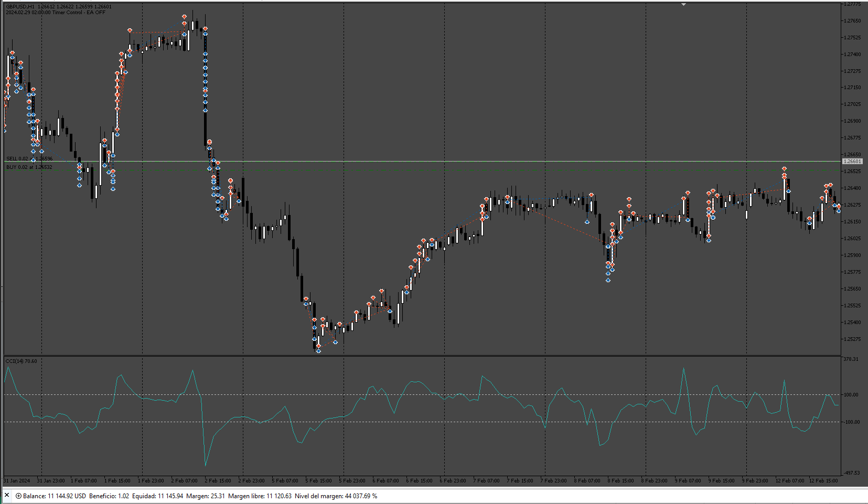
Task: Click the Timer Control - EA OFF label
Action: coord(79,12)
